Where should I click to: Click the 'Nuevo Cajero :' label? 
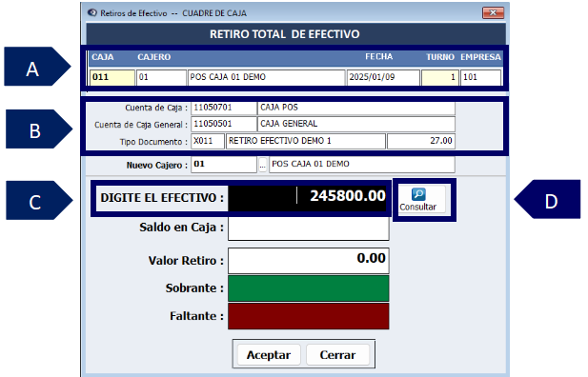(x=156, y=166)
